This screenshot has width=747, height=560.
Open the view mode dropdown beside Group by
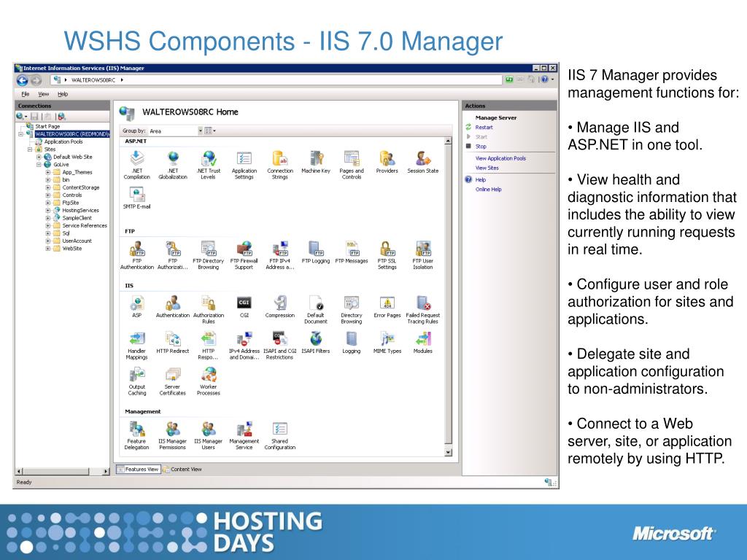point(210,131)
